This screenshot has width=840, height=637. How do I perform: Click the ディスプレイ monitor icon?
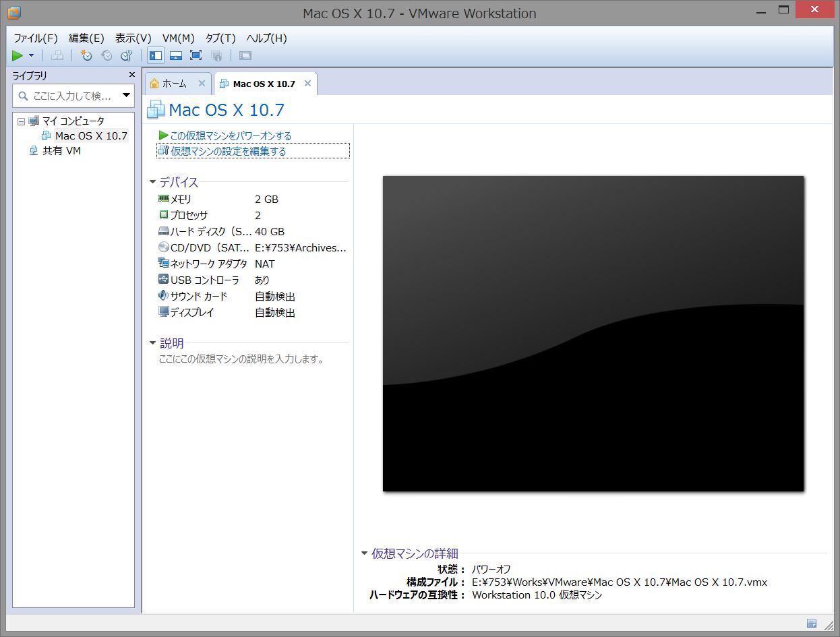coord(163,312)
